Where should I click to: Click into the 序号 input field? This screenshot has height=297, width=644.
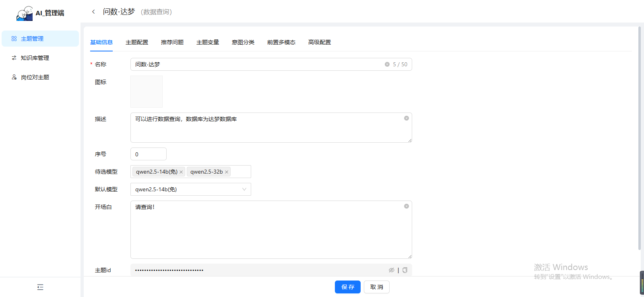click(x=148, y=154)
